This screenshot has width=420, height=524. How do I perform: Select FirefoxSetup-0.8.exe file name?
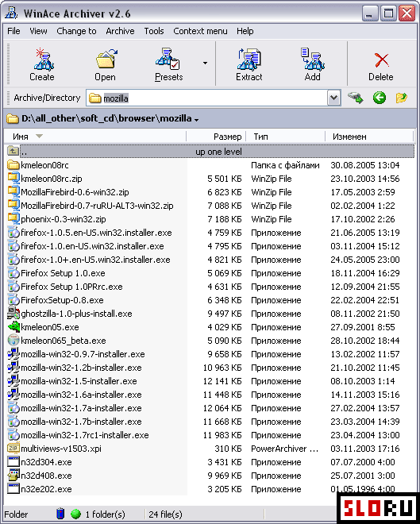62,300
